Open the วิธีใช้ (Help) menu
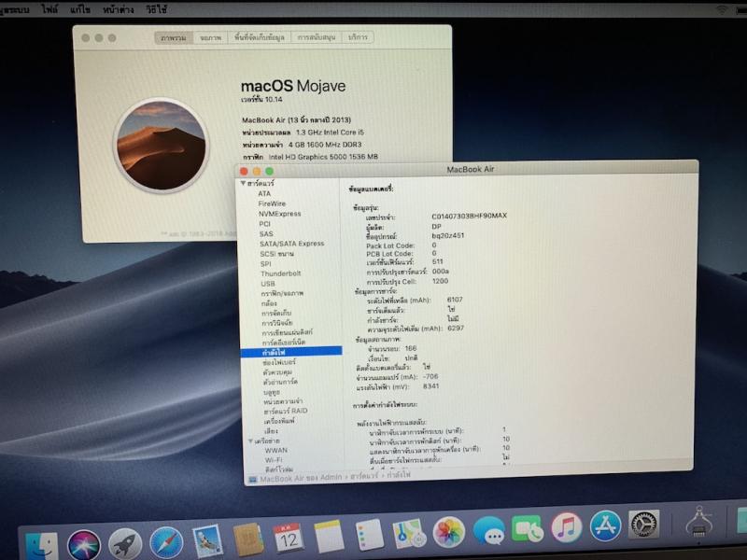This screenshot has height=560, width=747. tap(156, 9)
